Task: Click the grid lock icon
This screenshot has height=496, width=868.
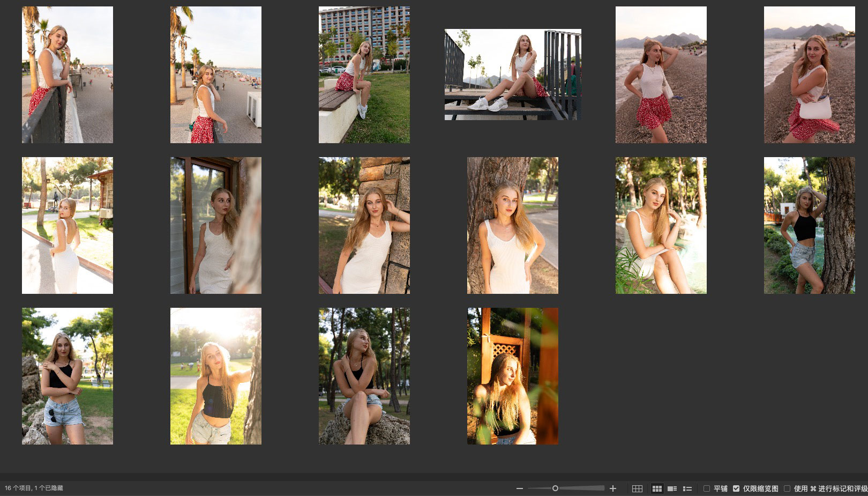Action: 637,488
